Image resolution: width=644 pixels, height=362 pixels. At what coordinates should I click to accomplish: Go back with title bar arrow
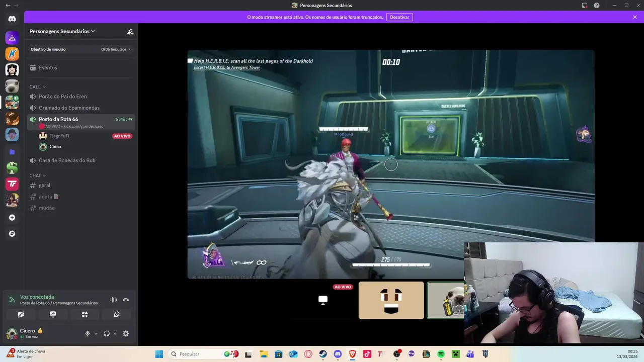click(x=8, y=6)
